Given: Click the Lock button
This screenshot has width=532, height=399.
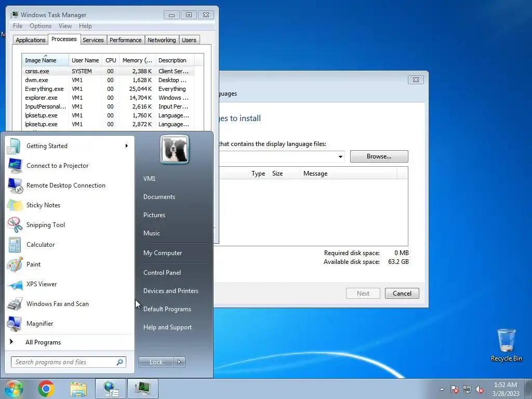Looking at the screenshot, I should tap(156, 362).
